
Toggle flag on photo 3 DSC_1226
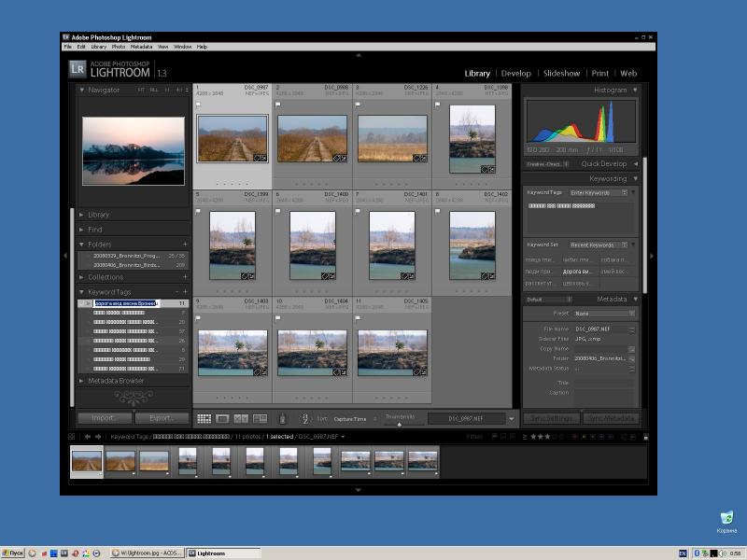click(x=358, y=105)
